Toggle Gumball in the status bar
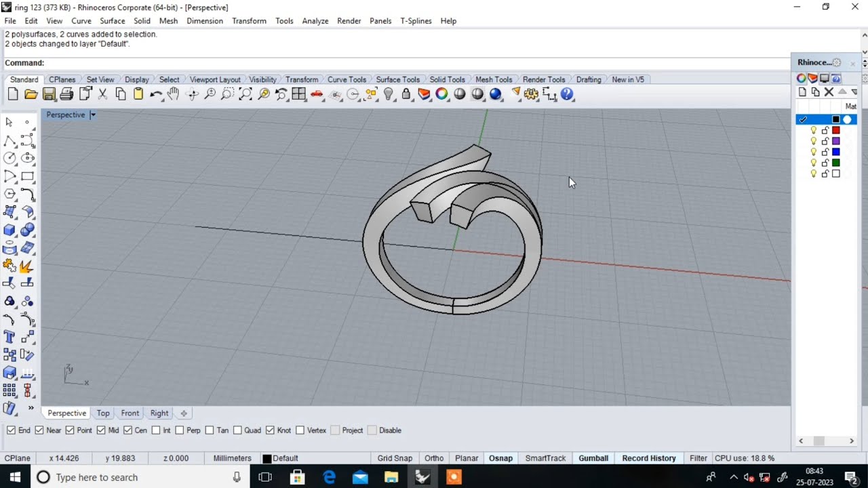This screenshot has height=488, width=868. (x=593, y=458)
